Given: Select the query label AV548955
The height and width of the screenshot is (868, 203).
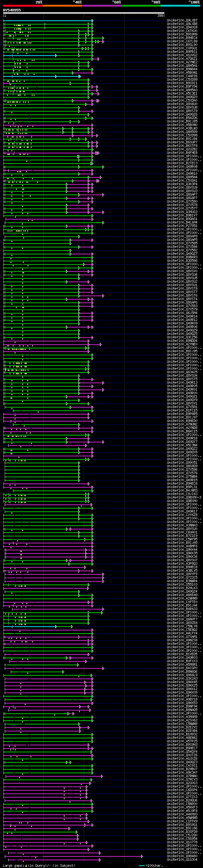Looking at the screenshot, I should click(12, 10).
